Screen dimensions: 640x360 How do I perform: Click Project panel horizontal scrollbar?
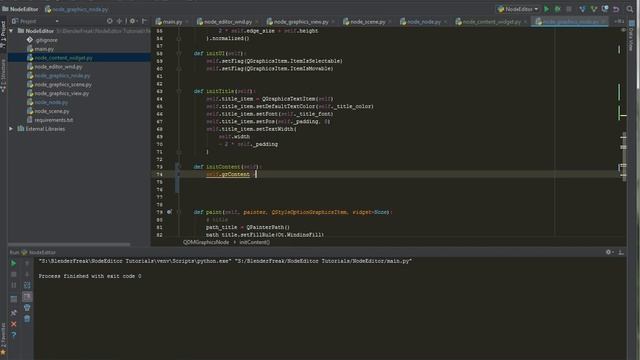69,244
